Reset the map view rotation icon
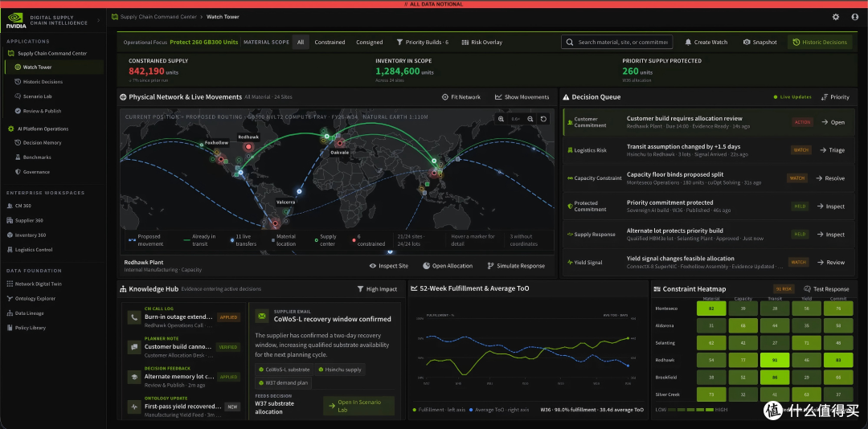 [543, 119]
